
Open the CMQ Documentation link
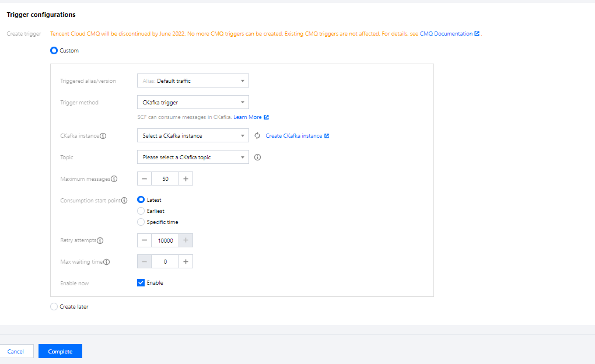point(446,34)
